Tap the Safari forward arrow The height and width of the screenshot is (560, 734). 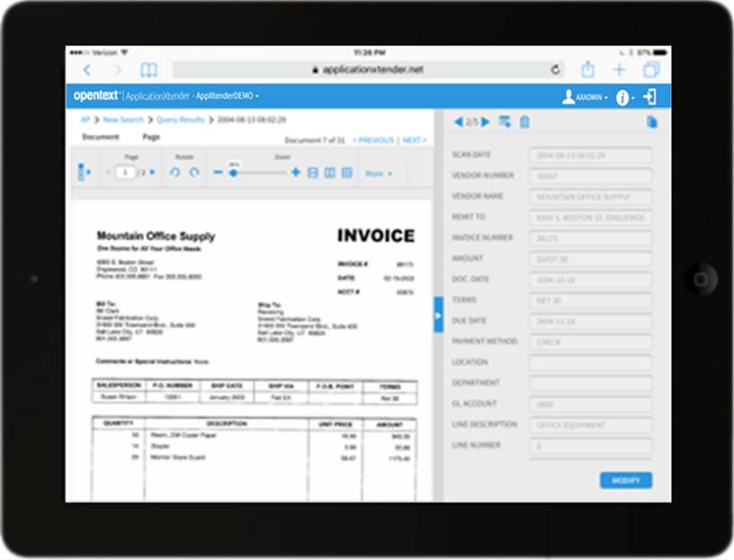pos(118,70)
